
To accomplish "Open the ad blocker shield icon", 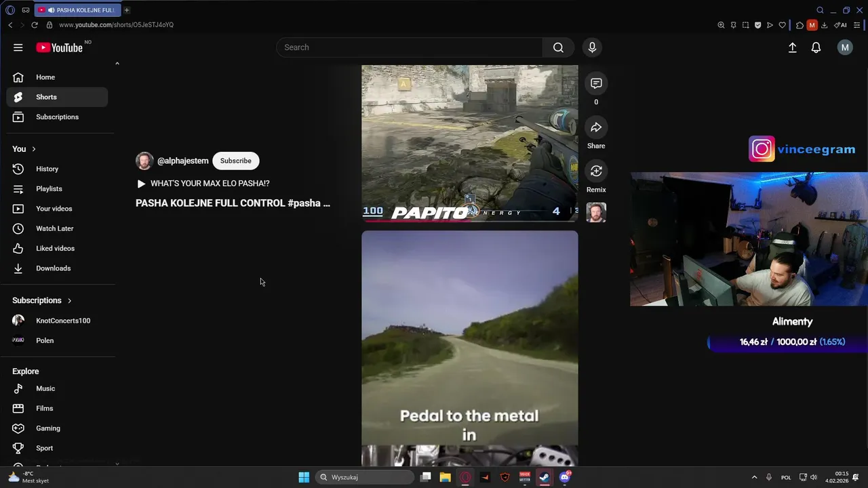I will pos(757,25).
